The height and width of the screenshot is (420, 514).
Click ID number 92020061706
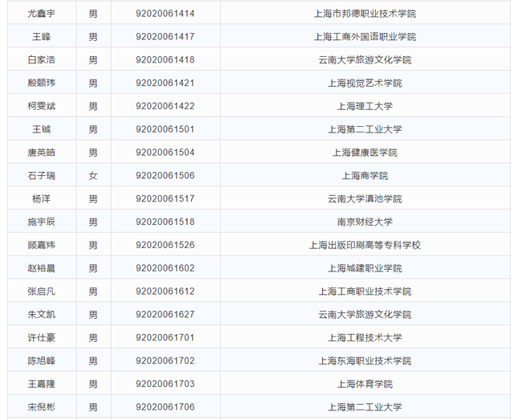click(165, 407)
